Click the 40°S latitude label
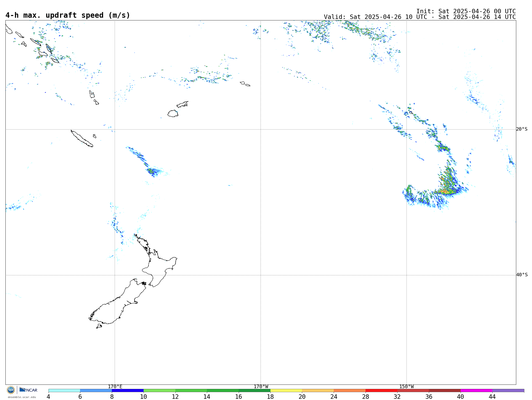Viewport: 532px width, 400px height. point(522,275)
